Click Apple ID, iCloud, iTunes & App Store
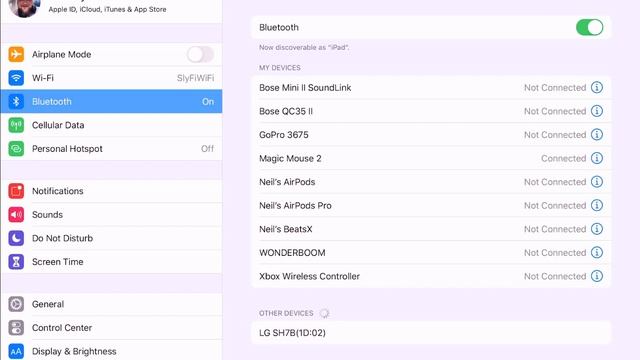The height and width of the screenshot is (360, 640). pyautogui.click(x=107, y=9)
